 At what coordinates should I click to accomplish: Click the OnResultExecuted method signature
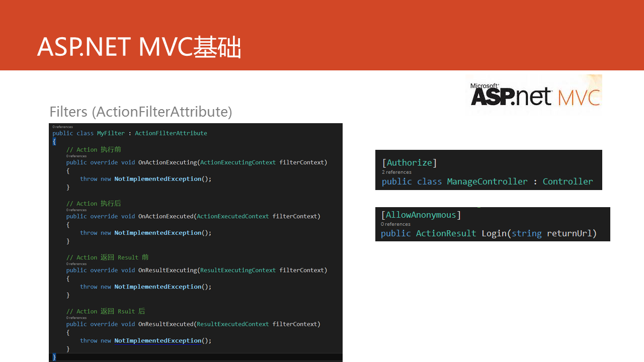click(x=193, y=324)
